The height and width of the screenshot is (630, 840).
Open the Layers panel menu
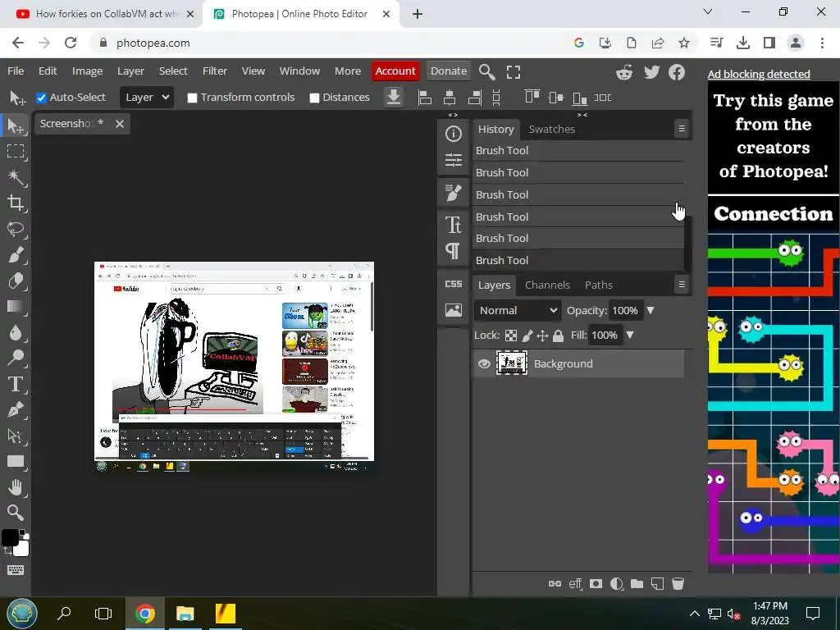click(x=682, y=285)
